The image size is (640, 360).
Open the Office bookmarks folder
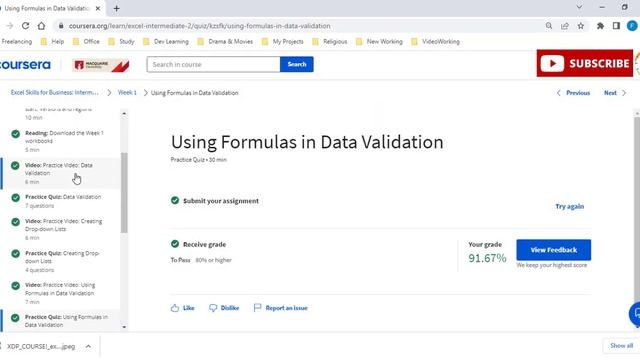86,42
